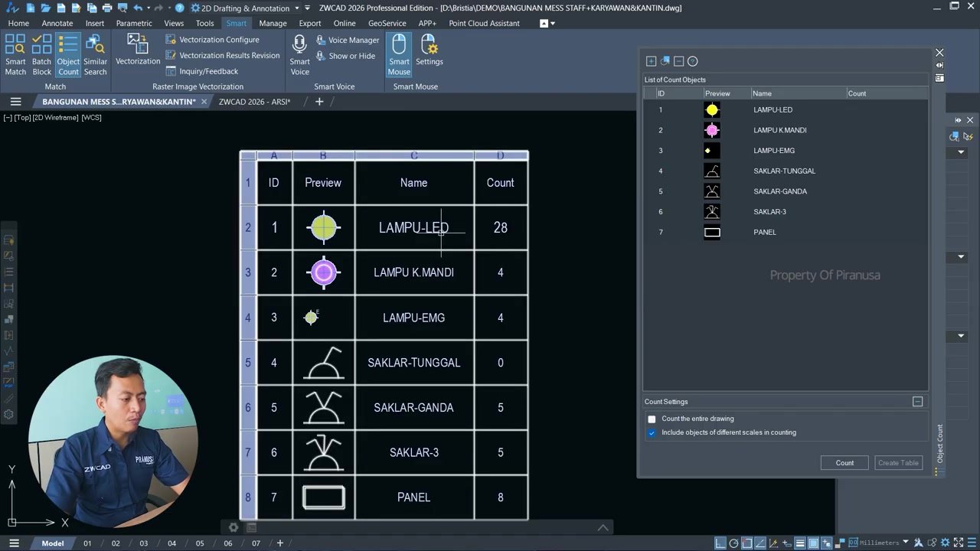Open Vectorization Configure
980x551 pixels.
(x=213, y=40)
